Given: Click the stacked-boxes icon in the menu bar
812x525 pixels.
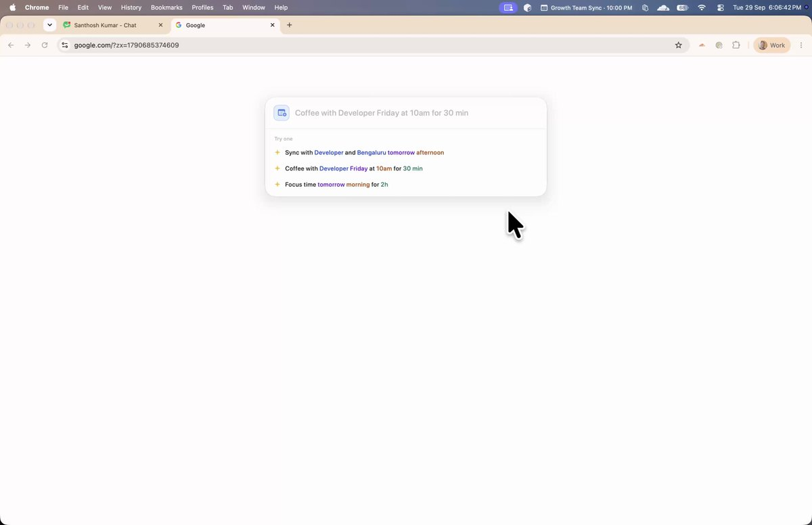Looking at the screenshot, I should pos(646,7).
